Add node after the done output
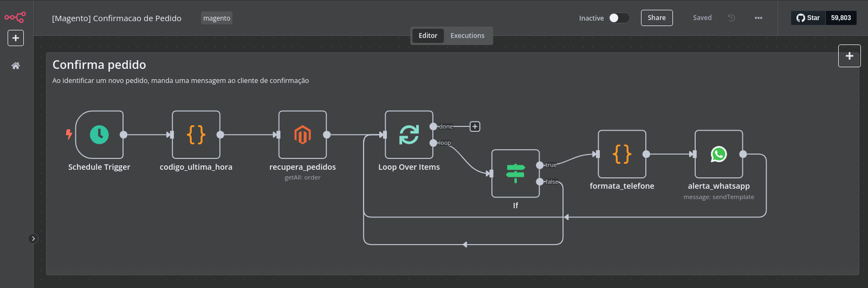Screen dimensions: 868x288 (475, 126)
